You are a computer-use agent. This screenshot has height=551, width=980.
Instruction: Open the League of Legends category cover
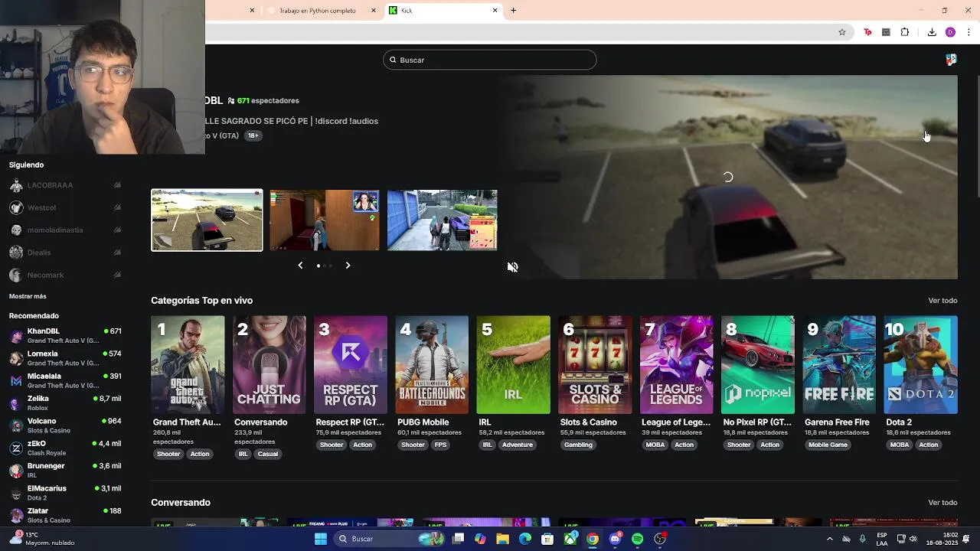[677, 365]
